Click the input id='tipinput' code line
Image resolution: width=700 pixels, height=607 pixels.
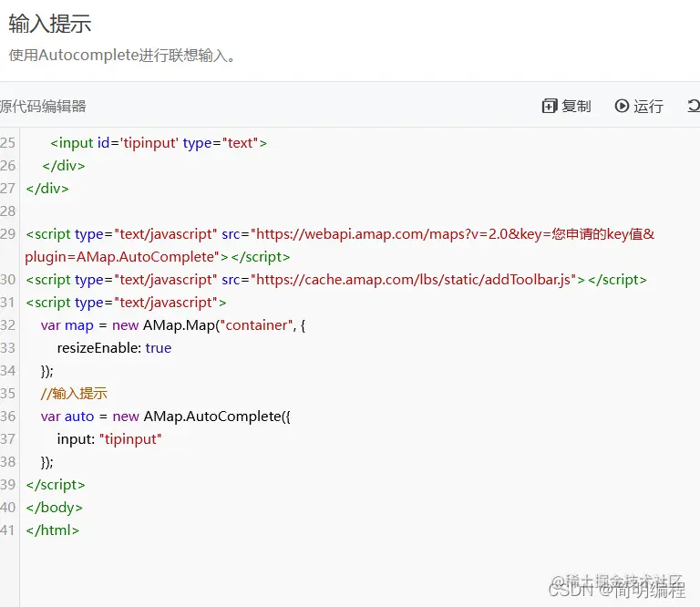coord(159,143)
